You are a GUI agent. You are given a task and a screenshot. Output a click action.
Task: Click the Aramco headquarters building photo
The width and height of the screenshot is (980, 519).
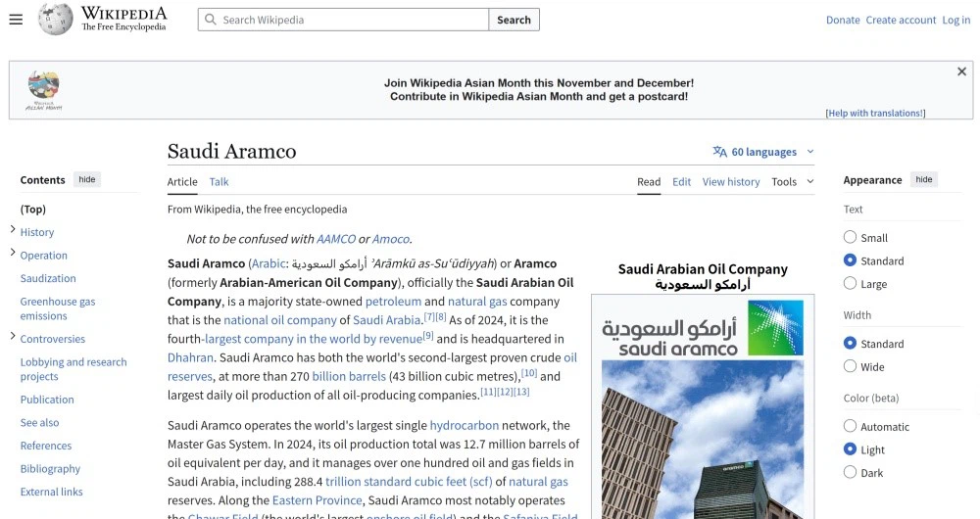point(703,440)
